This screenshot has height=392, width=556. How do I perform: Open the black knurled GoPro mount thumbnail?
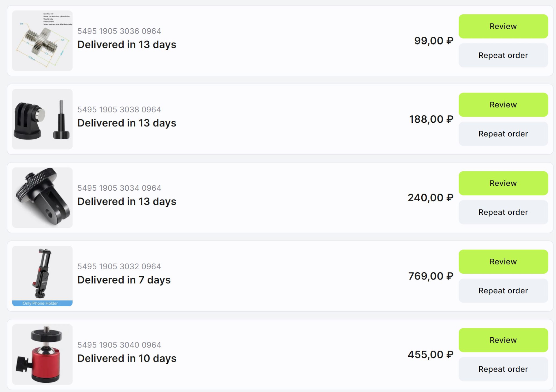click(x=42, y=198)
